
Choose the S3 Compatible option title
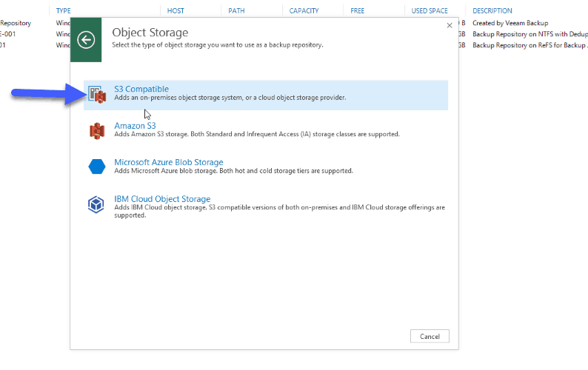[141, 89]
